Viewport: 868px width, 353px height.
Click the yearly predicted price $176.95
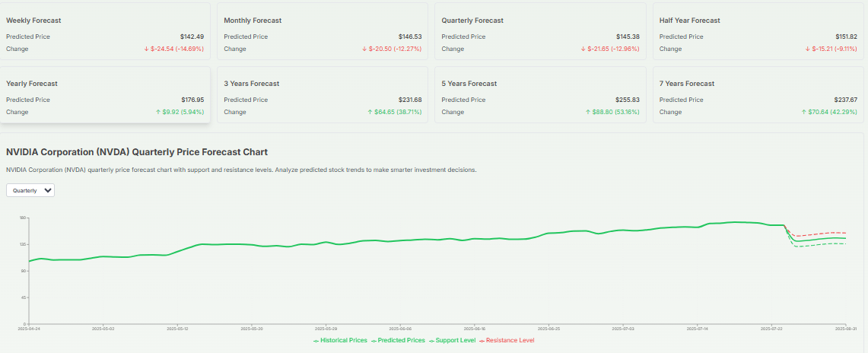click(x=192, y=100)
